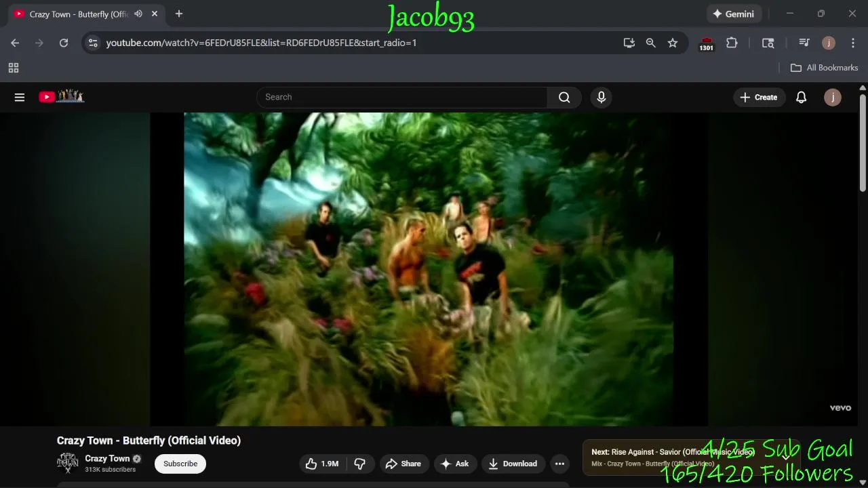Image resolution: width=868 pixels, height=488 pixels.
Task: Open the tab search side icon
Action: 768,43
